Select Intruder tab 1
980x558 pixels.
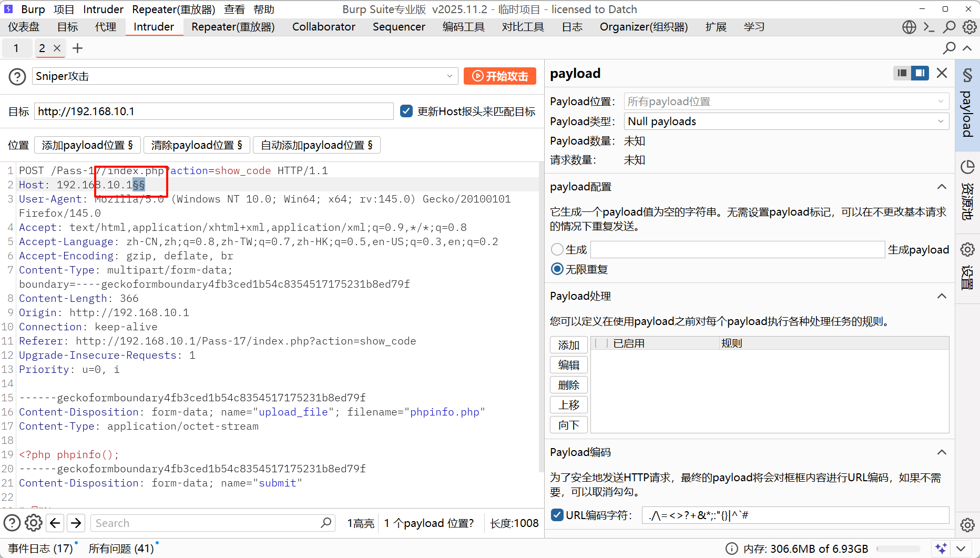16,48
